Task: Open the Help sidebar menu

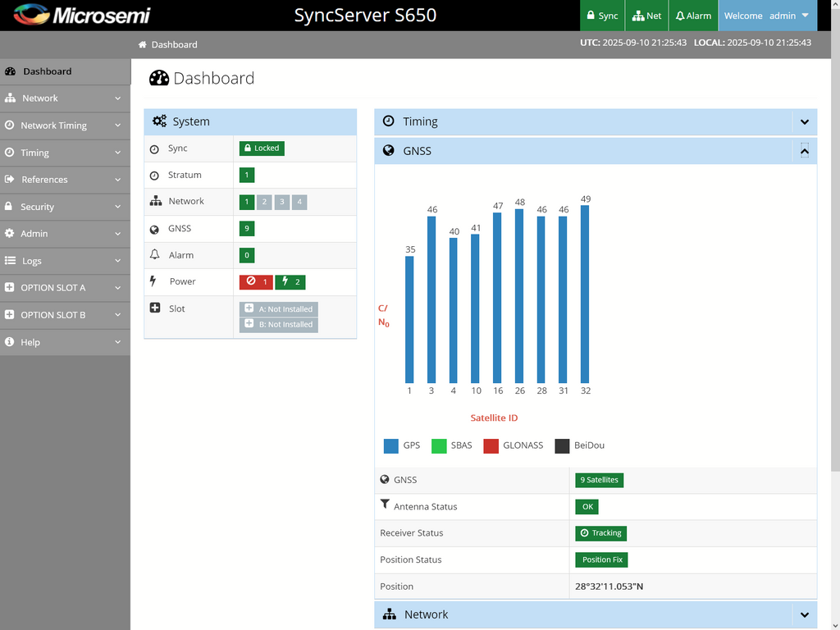Action: pos(65,342)
